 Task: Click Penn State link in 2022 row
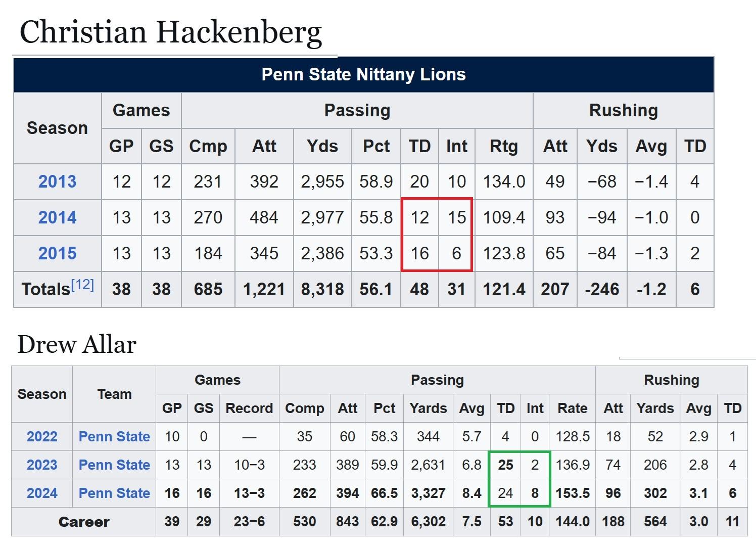click(114, 436)
